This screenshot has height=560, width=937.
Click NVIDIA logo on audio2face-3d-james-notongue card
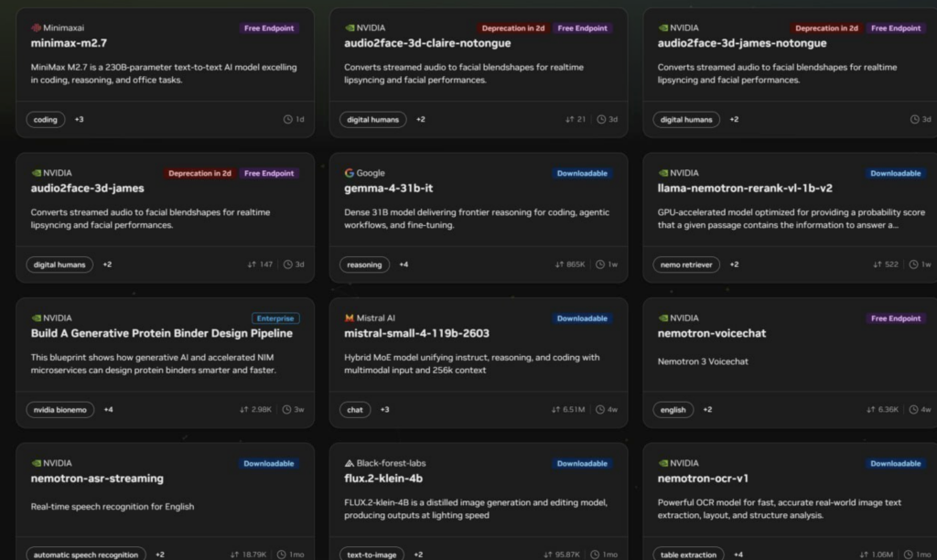(662, 27)
